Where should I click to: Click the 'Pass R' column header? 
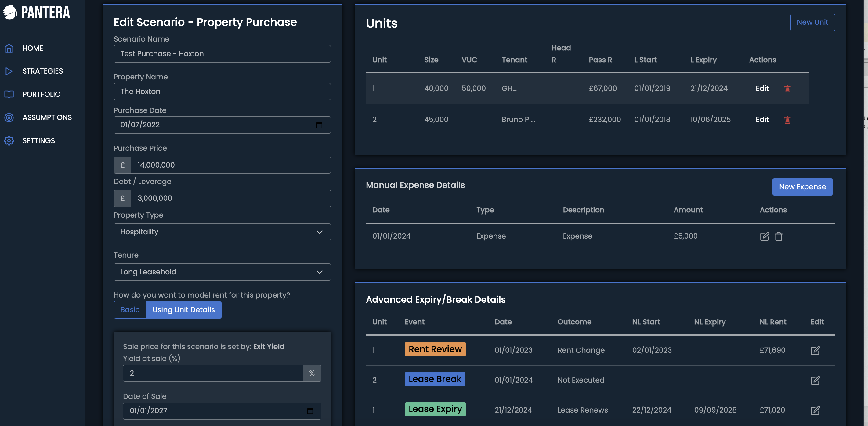[600, 60]
